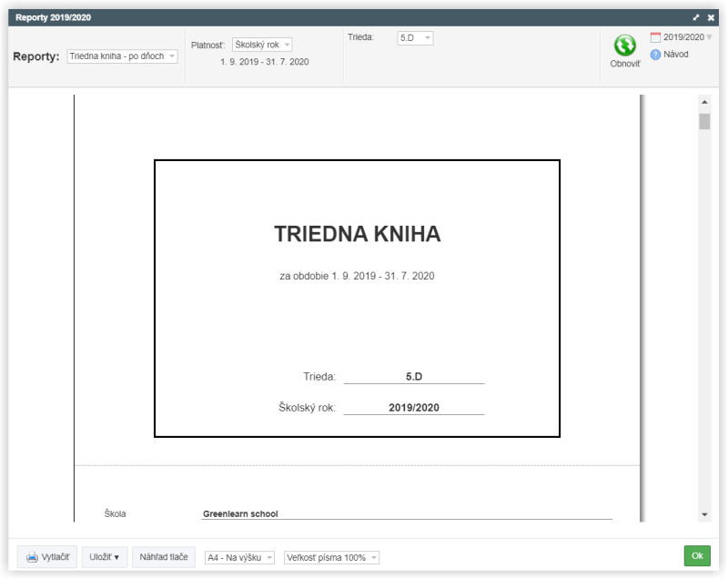Open the Návod help link
728x579 pixels.
point(675,55)
